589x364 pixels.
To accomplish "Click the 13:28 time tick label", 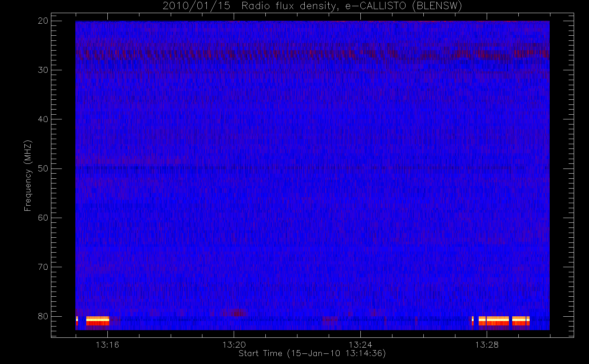I will pos(487,345).
